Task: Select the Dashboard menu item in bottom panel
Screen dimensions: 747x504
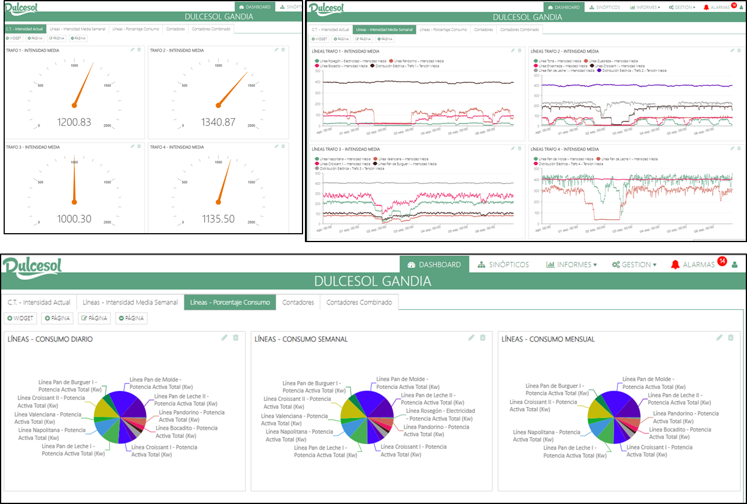Action: pos(434,264)
